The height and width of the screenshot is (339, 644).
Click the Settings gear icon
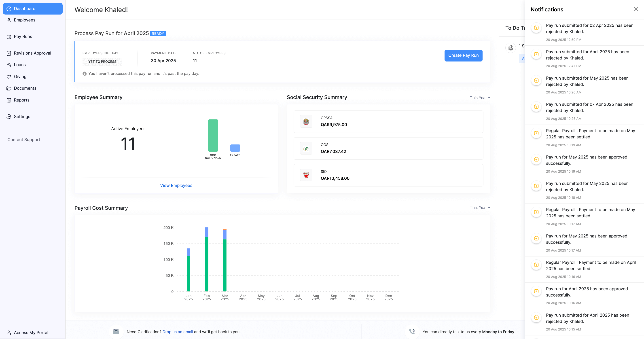coord(9,117)
